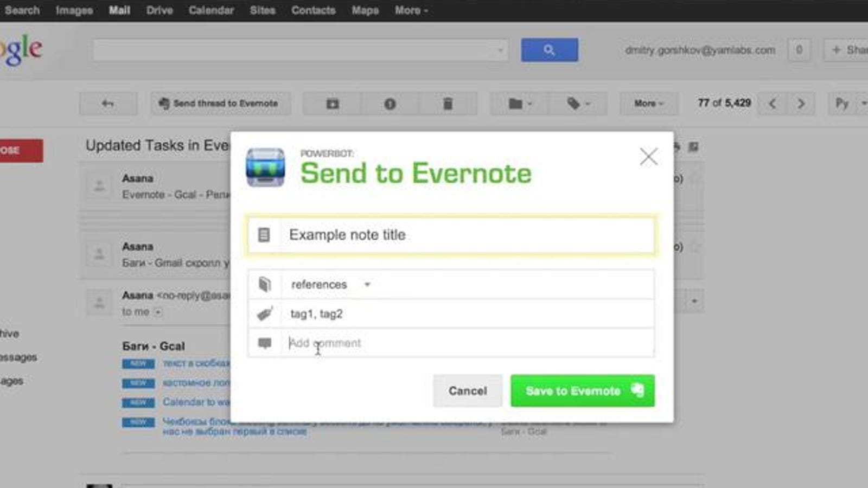Open 'Images' in the Google bar
Viewport: 868px width, 488px height.
pos(74,10)
